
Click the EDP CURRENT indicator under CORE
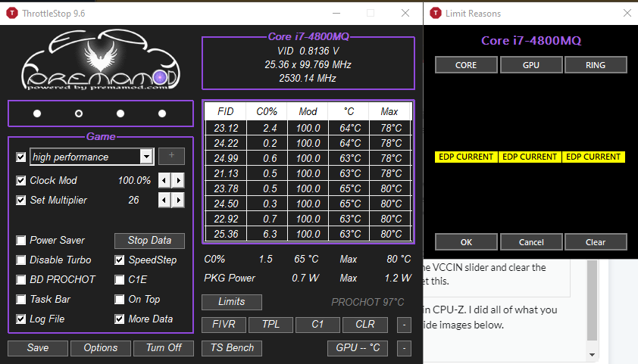(466, 157)
